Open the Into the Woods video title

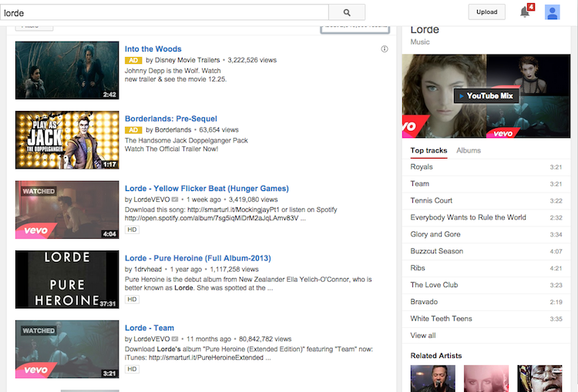153,49
